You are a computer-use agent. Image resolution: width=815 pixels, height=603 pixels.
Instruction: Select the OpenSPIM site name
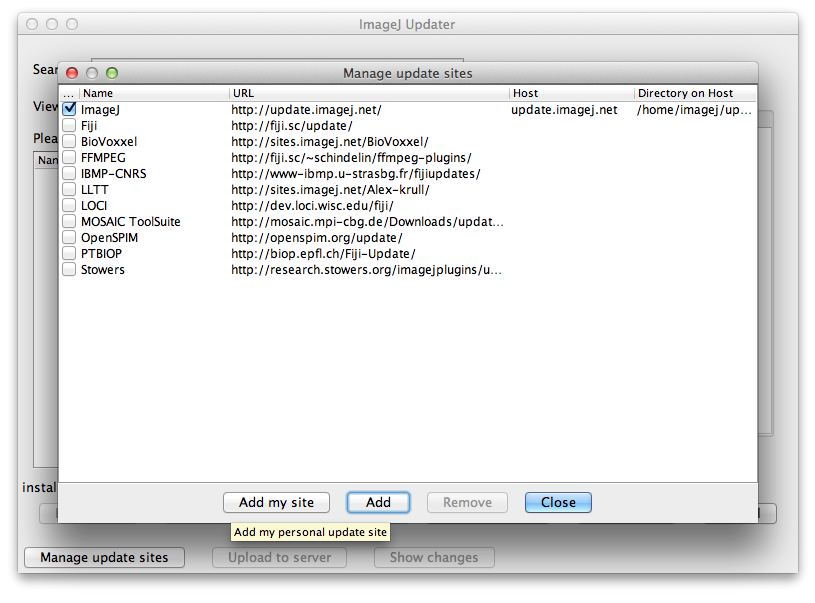pos(110,238)
